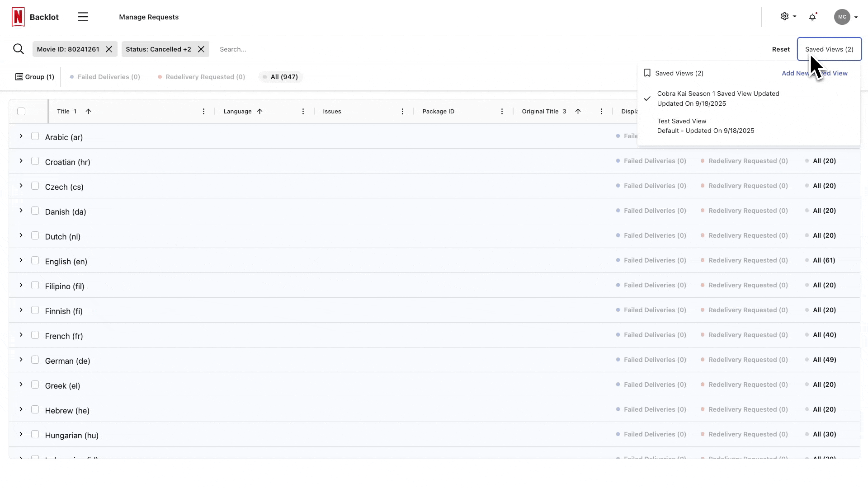The image size is (868, 488).
Task: Sort by the Language column arrow
Action: click(x=259, y=112)
